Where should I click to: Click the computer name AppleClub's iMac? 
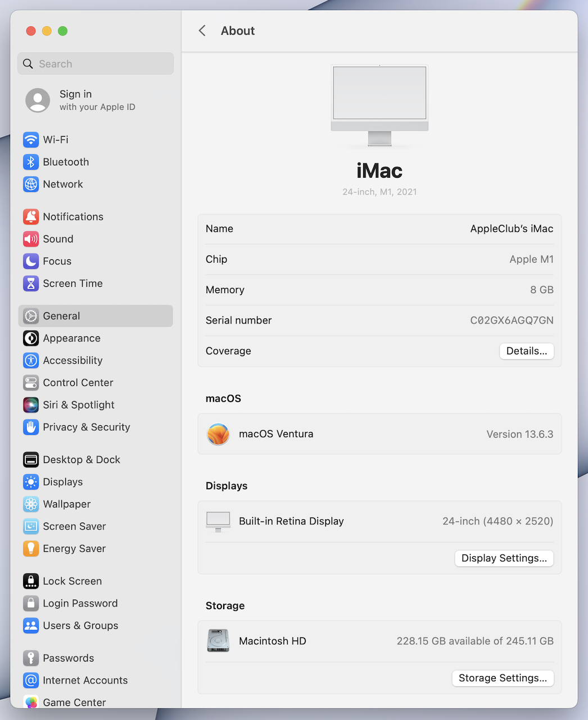click(x=512, y=229)
